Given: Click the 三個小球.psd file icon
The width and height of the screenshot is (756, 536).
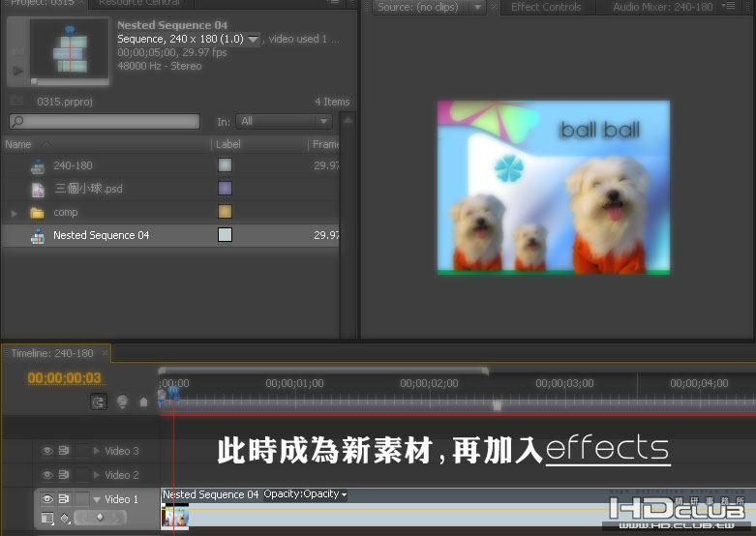Looking at the screenshot, I should pos(38,190).
